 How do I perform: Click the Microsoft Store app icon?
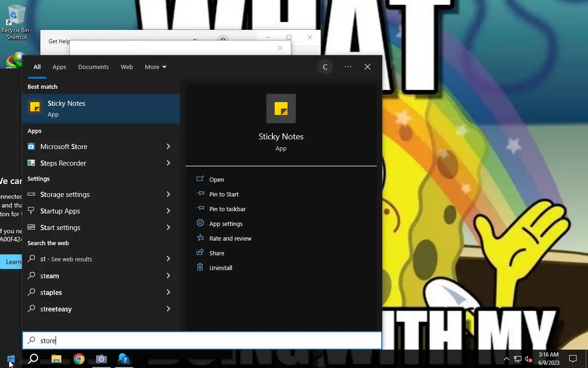pos(31,146)
